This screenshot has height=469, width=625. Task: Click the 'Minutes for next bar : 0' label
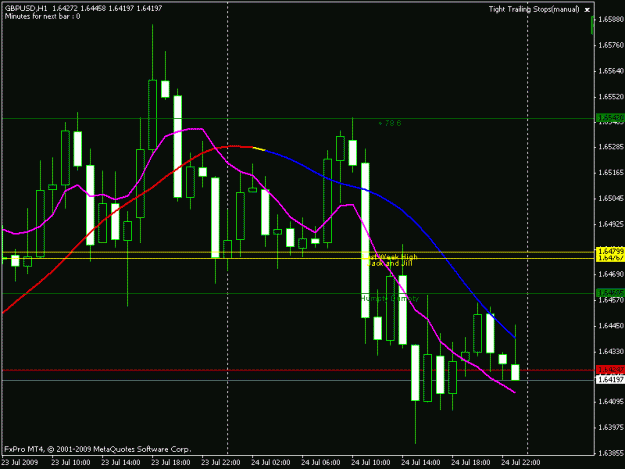[42, 16]
